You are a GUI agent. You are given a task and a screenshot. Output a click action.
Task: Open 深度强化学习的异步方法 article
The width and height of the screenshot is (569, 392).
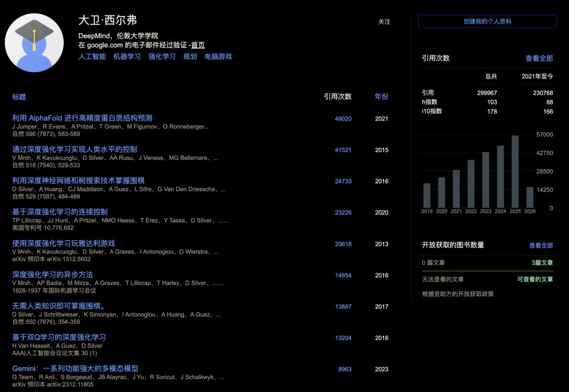click(x=53, y=275)
